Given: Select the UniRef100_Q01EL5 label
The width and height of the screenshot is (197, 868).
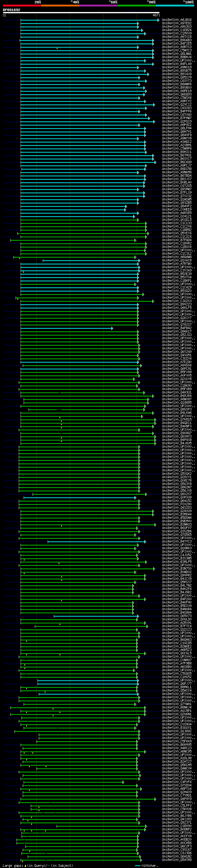Looking at the screenshot, I should (x=177, y=220).
